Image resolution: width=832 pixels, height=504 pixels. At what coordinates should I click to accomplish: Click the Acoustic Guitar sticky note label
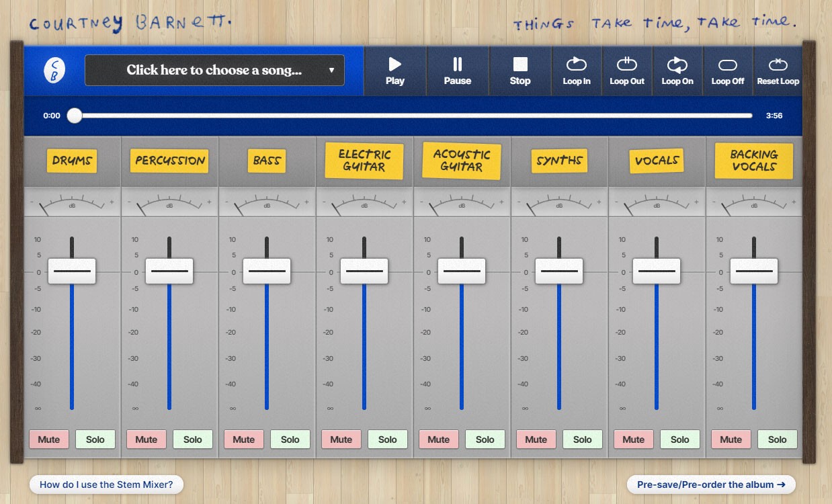(462, 161)
